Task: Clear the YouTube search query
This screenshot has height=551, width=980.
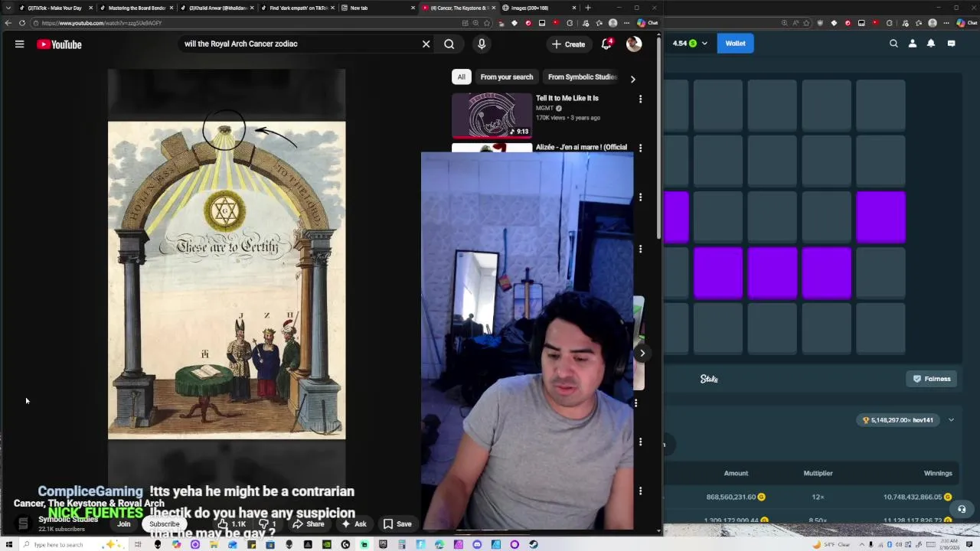Action: click(x=426, y=44)
